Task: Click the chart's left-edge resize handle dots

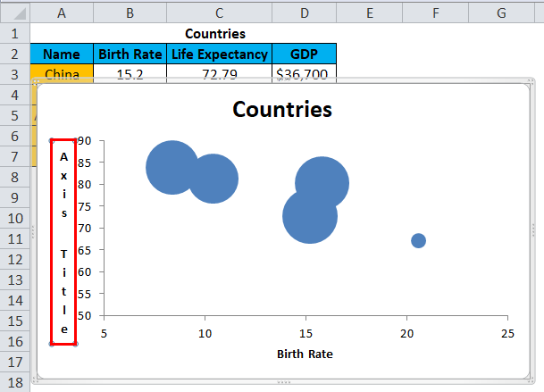Action: pos(33,232)
